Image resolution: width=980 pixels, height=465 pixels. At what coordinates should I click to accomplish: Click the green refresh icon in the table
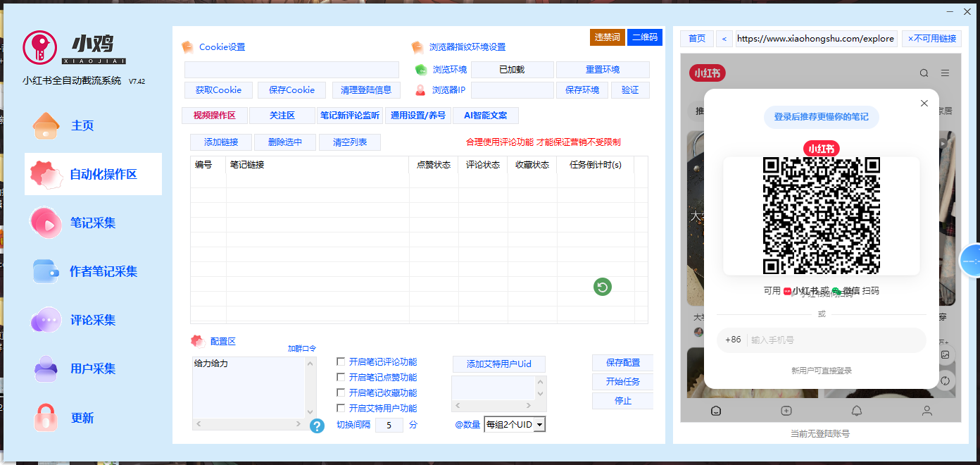pyautogui.click(x=602, y=287)
